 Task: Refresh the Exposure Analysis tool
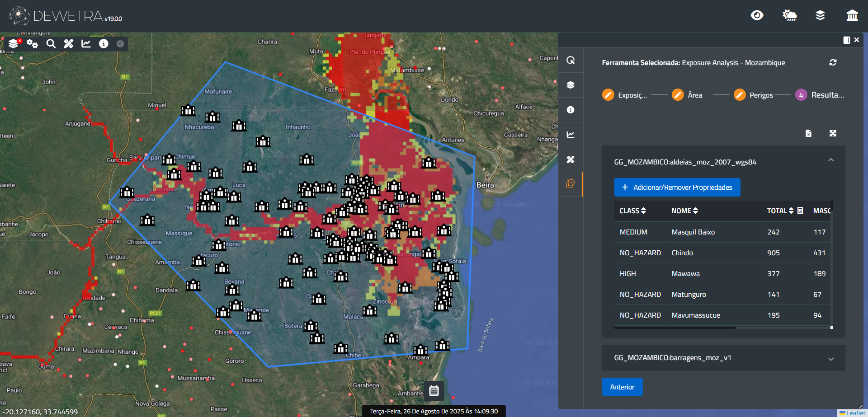[833, 62]
